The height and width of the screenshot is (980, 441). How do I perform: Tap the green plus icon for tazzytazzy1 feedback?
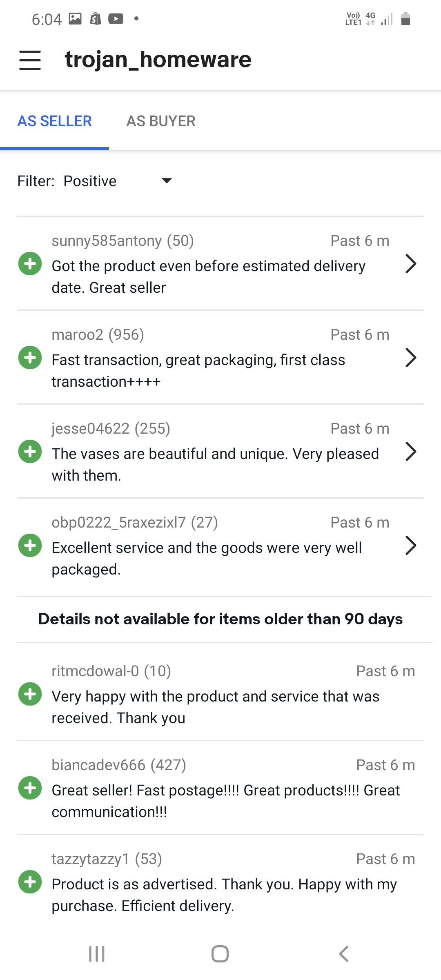(x=30, y=882)
